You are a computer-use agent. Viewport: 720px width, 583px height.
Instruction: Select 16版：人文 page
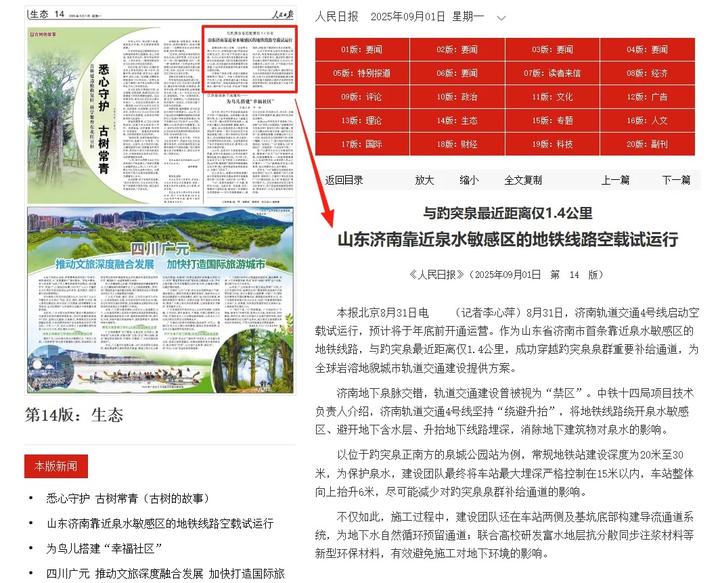[647, 121]
